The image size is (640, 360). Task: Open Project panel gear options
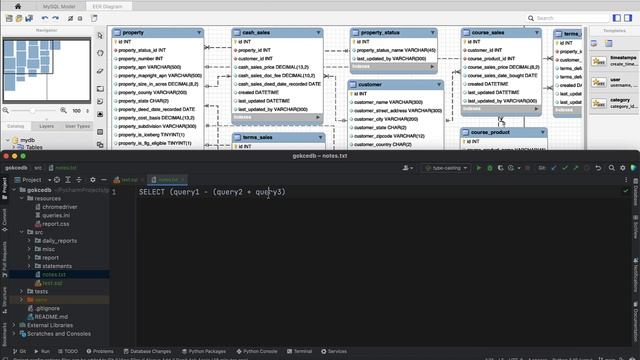(x=93, y=180)
